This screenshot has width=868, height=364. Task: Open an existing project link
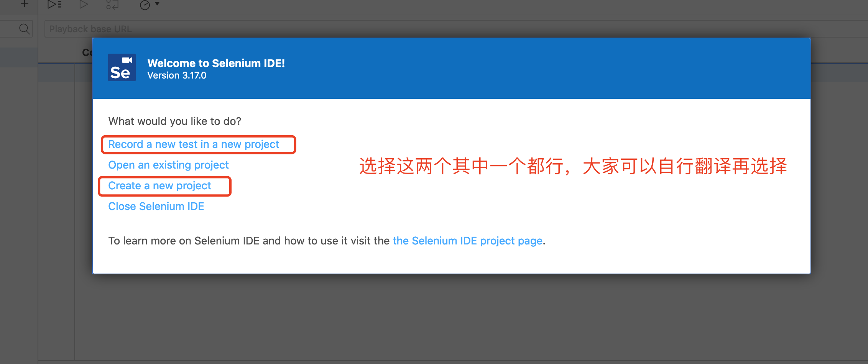click(x=168, y=165)
